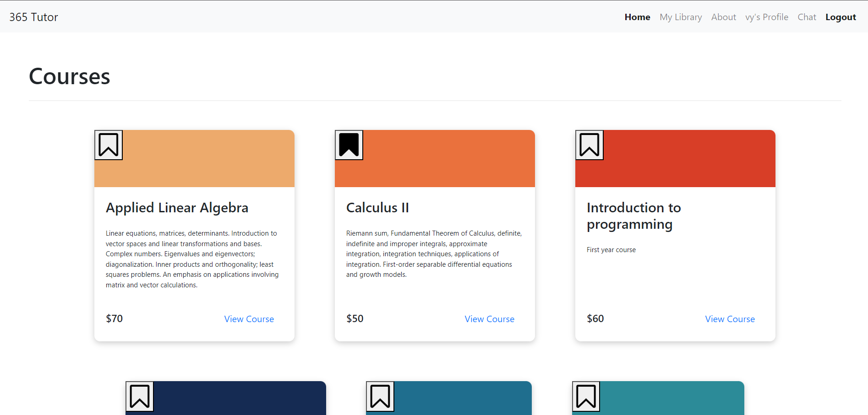Click the Applied Linear Algebra title
868x415 pixels.
tap(177, 208)
